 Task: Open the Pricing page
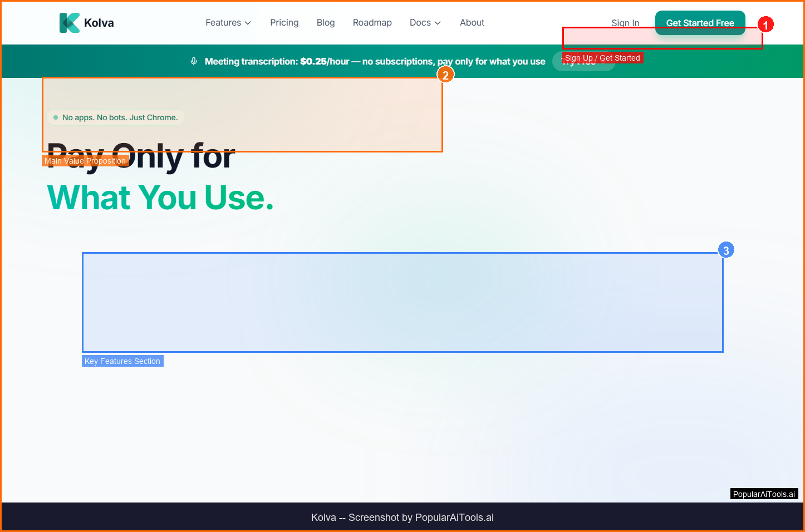click(284, 23)
